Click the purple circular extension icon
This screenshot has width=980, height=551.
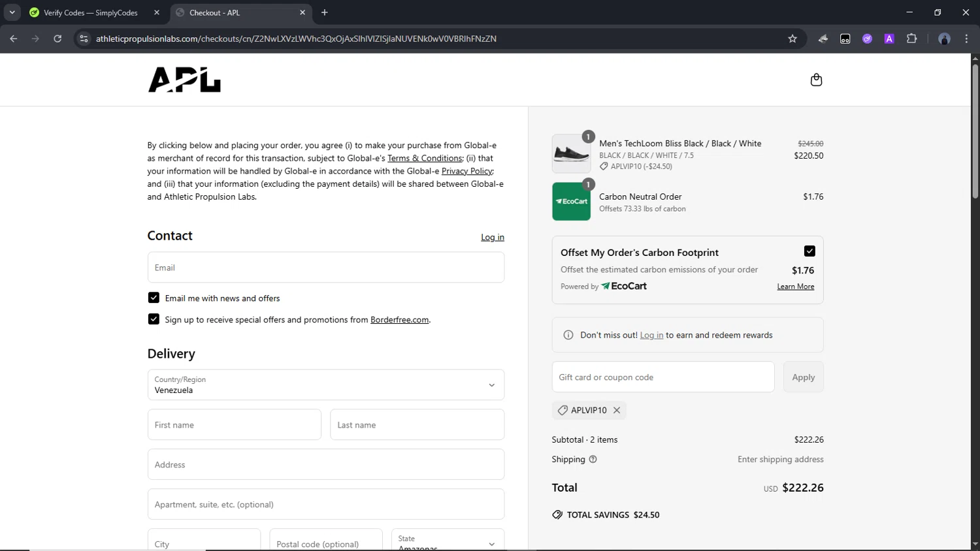pos(867,39)
